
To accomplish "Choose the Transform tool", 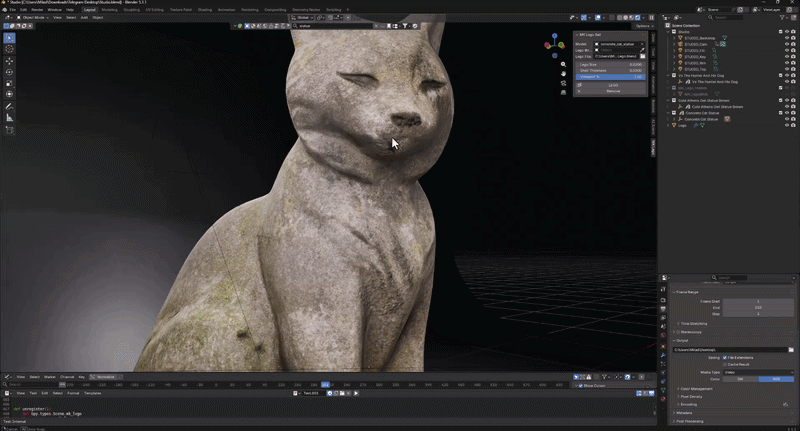I will point(9,94).
